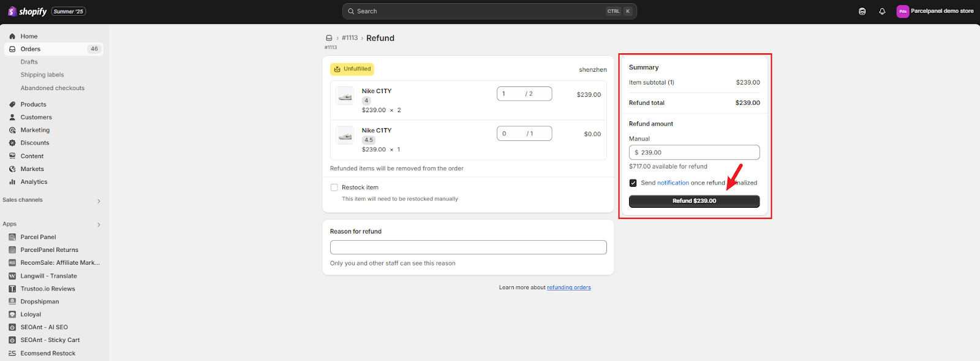Click the Customers person icon
Image resolution: width=980 pixels, height=361 pixels.
(x=12, y=117)
